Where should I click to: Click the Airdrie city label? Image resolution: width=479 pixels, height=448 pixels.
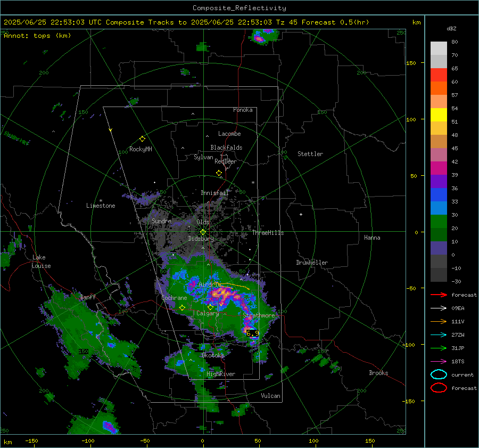[210, 284]
